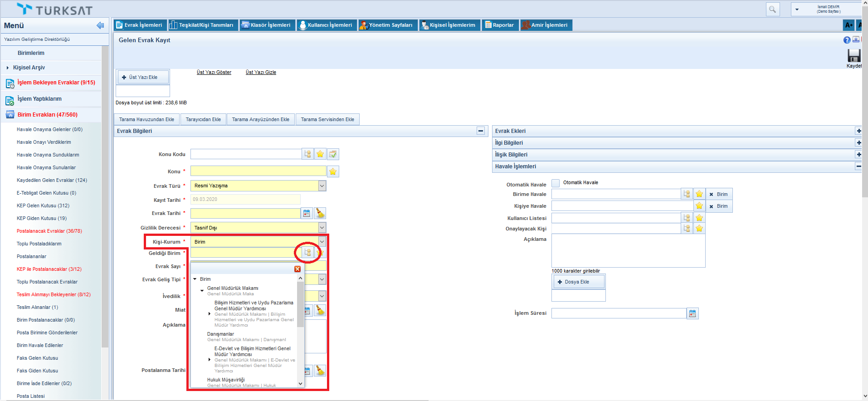Switch to Tarayıcıdan Ekle tab
868x401 pixels.
[203, 120]
